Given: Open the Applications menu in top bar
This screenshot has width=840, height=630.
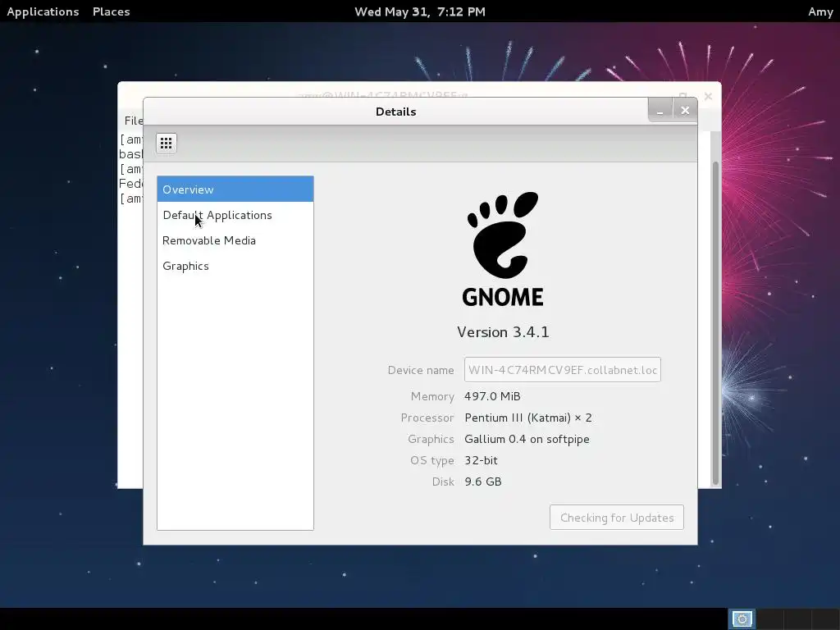Looking at the screenshot, I should [x=43, y=11].
